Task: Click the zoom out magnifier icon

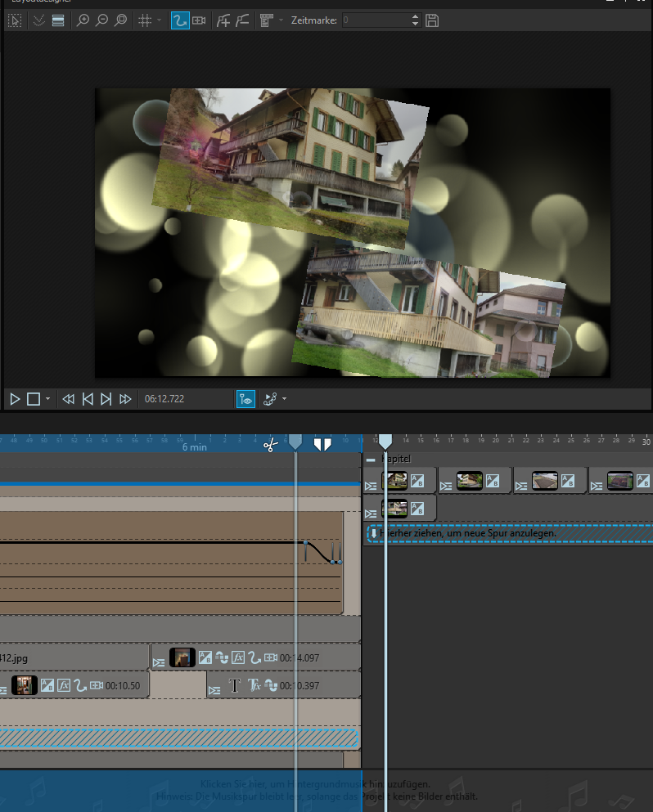Action: (x=101, y=20)
